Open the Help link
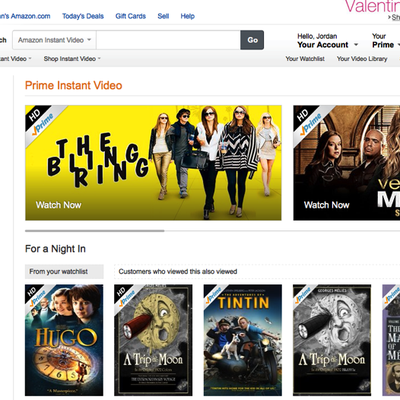The height and width of the screenshot is (400, 400). (187, 16)
